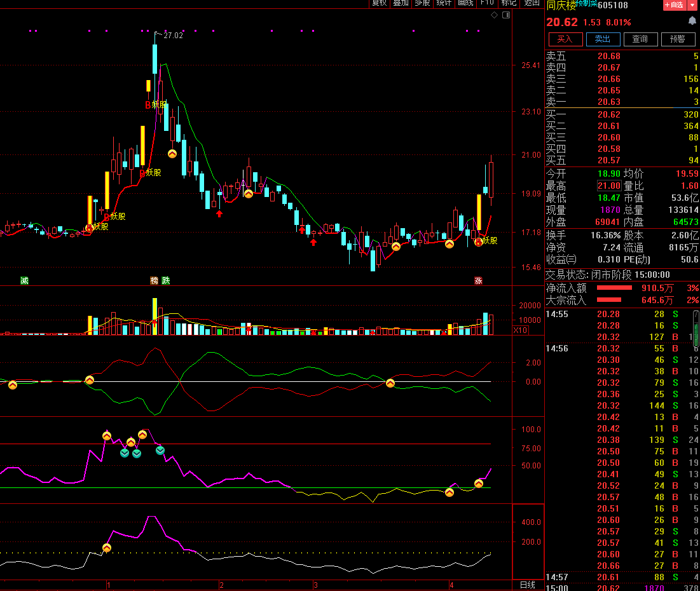The height and width of the screenshot is (591, 700).
Task: Open the 统计 statistics menu
Action: [444, 3]
